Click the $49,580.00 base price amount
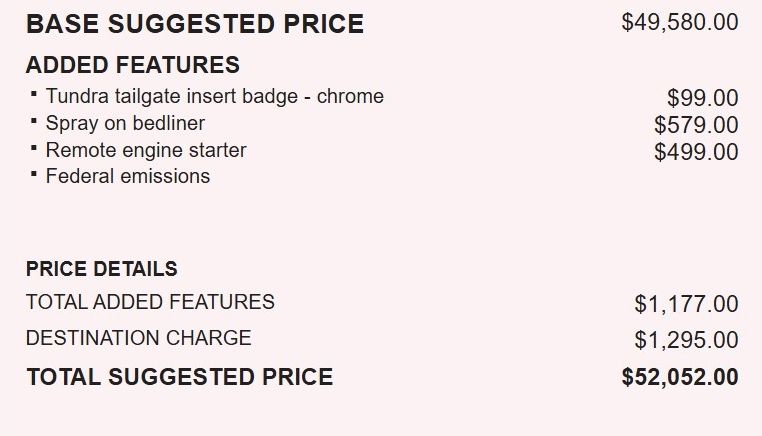Image resolution: width=762 pixels, height=436 pixels. point(679,22)
